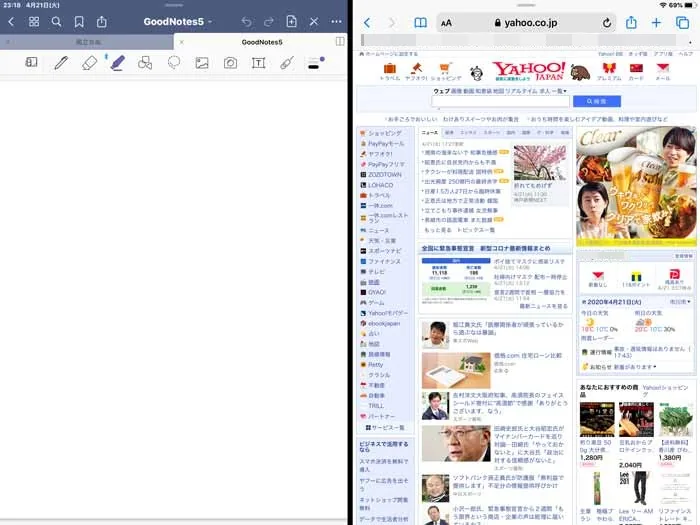The image size is (700, 525).
Task: Open page thumbnails grid in GoodNotes
Action: pyautogui.click(x=34, y=21)
